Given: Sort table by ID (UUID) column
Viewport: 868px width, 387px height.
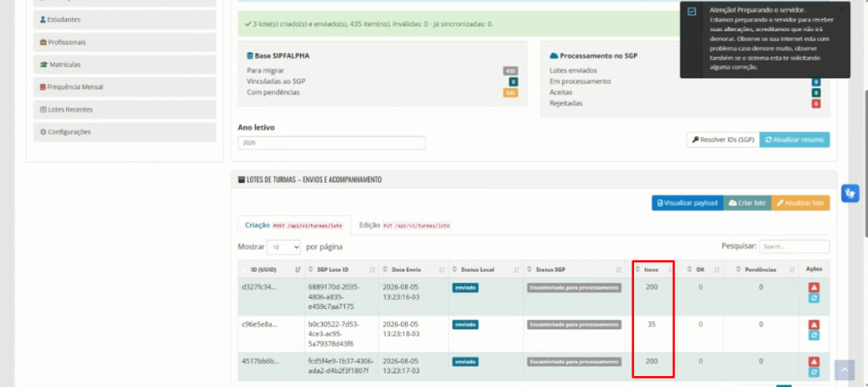Looking at the screenshot, I should 271,270.
